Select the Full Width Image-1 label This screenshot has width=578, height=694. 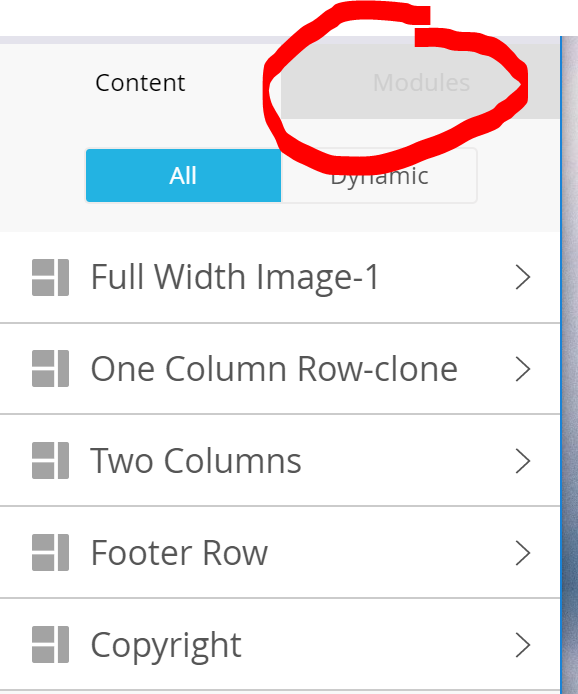click(235, 277)
